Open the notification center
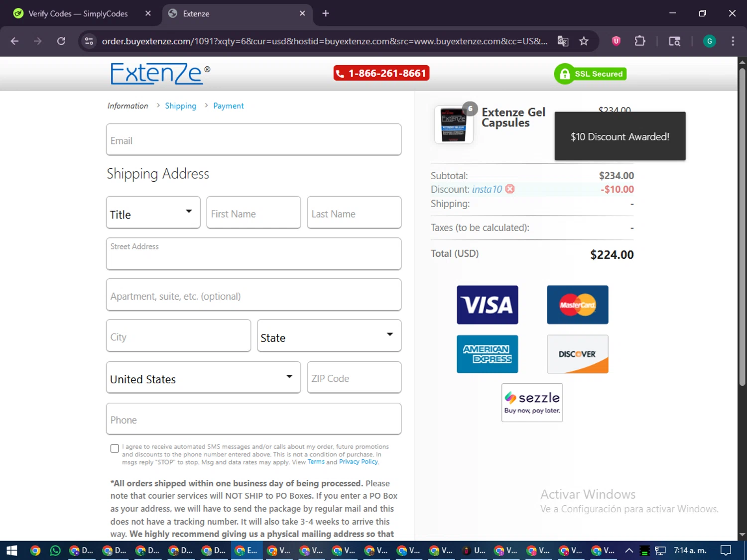The width and height of the screenshot is (747, 560). pyautogui.click(x=726, y=550)
